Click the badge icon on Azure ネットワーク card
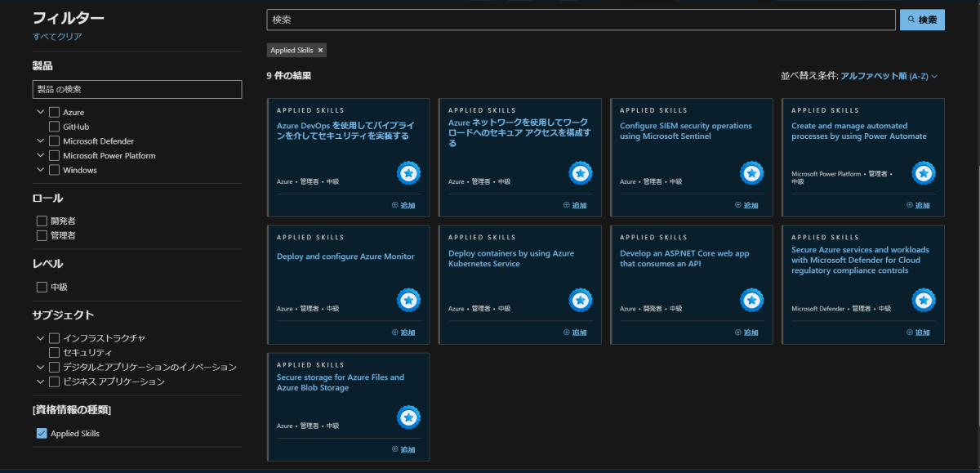Screen dimensions: 980x473 tap(581, 173)
